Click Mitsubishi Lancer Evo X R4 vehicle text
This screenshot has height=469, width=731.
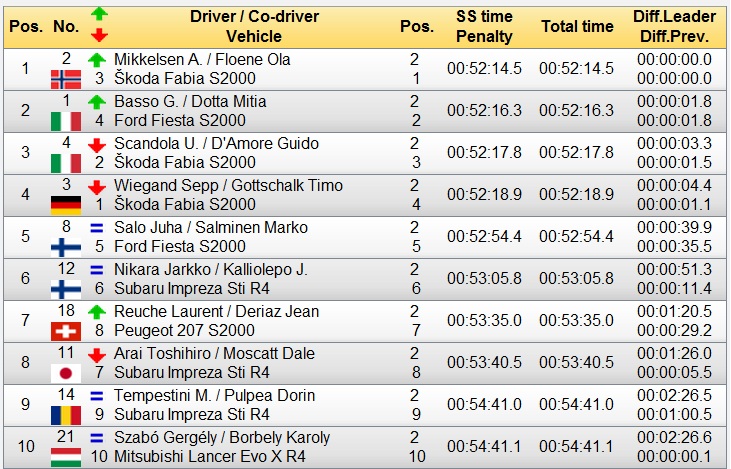tap(210, 456)
